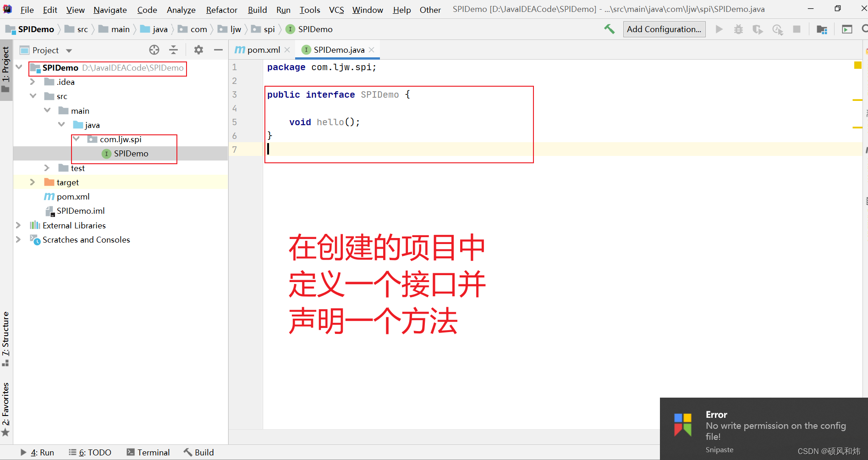
Task: Open Project Structure icon in toolbar
Action: coord(822,29)
